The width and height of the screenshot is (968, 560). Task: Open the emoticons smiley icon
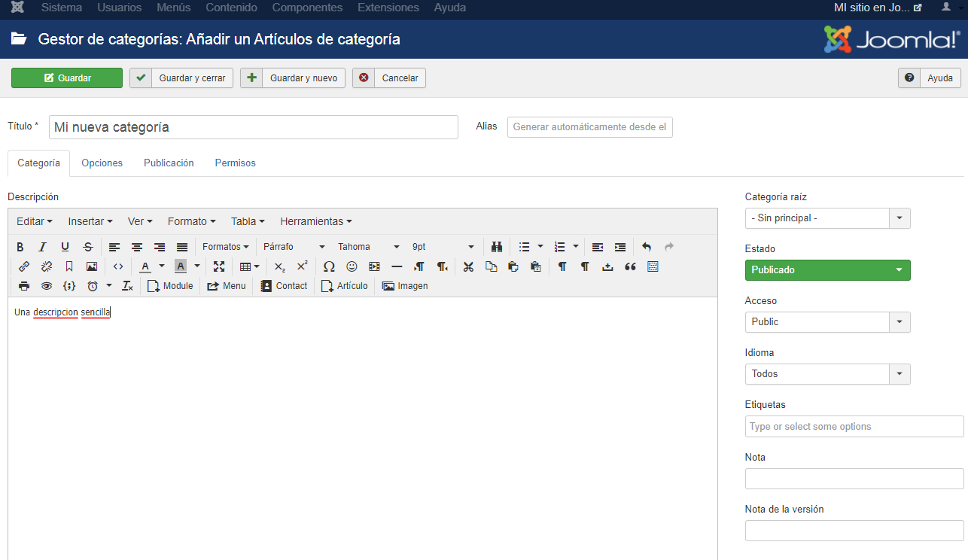352,266
